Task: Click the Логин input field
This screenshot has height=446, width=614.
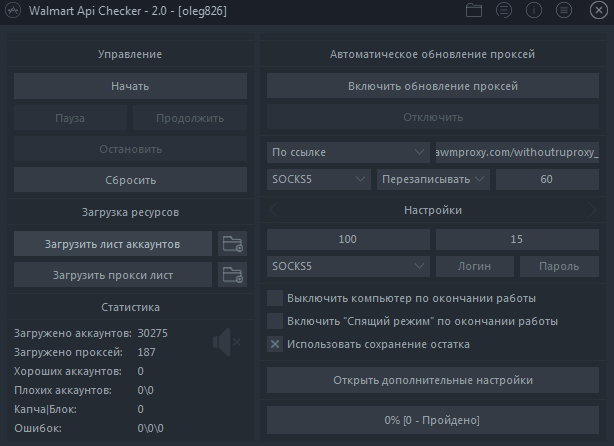Action: pos(475,266)
